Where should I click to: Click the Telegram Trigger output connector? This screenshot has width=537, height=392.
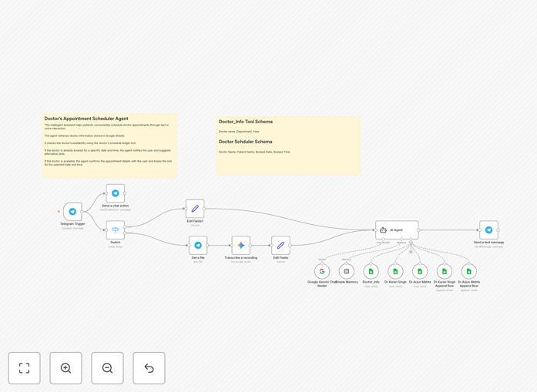pyautogui.click(x=82, y=212)
